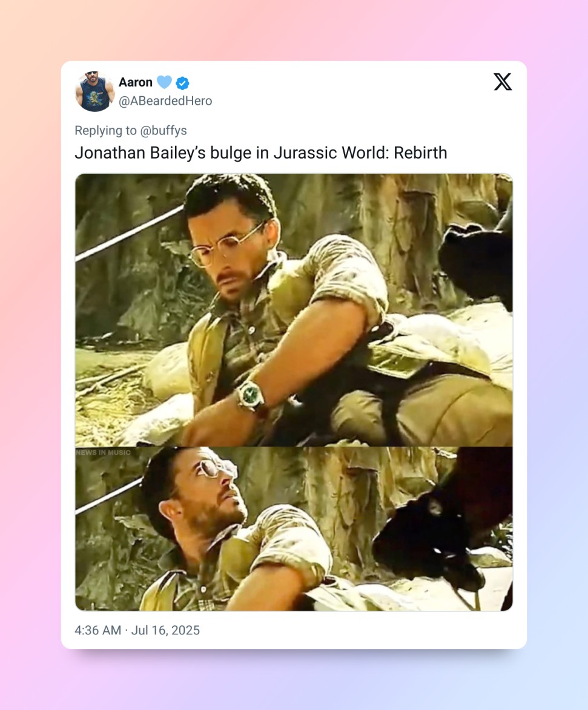Click the Jul 16, 2025 date
588x710 pixels.
pos(165,630)
